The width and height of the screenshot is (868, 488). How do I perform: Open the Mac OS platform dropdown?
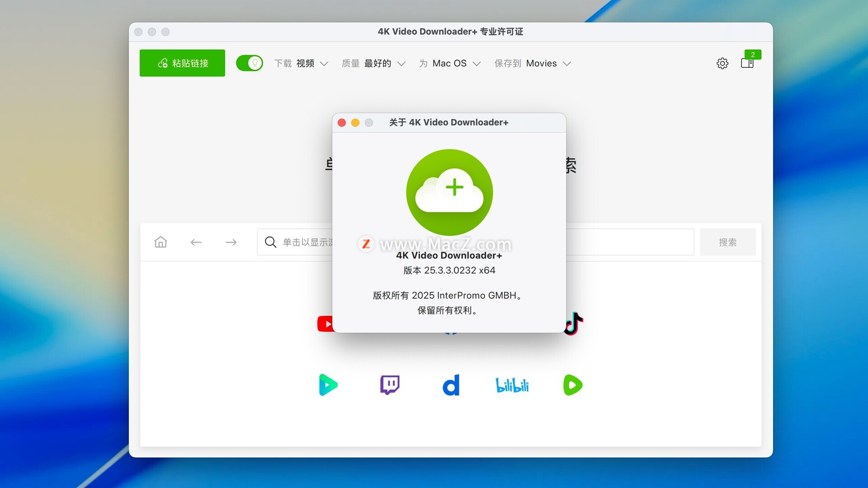pyautogui.click(x=450, y=63)
